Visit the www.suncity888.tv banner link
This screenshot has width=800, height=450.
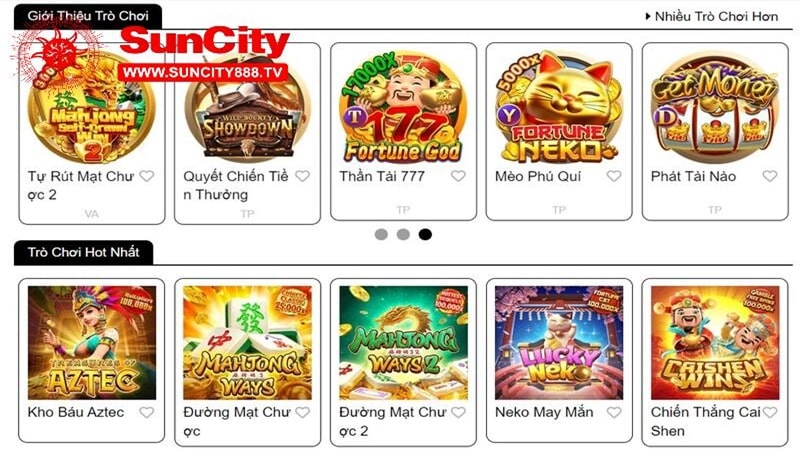[203, 72]
